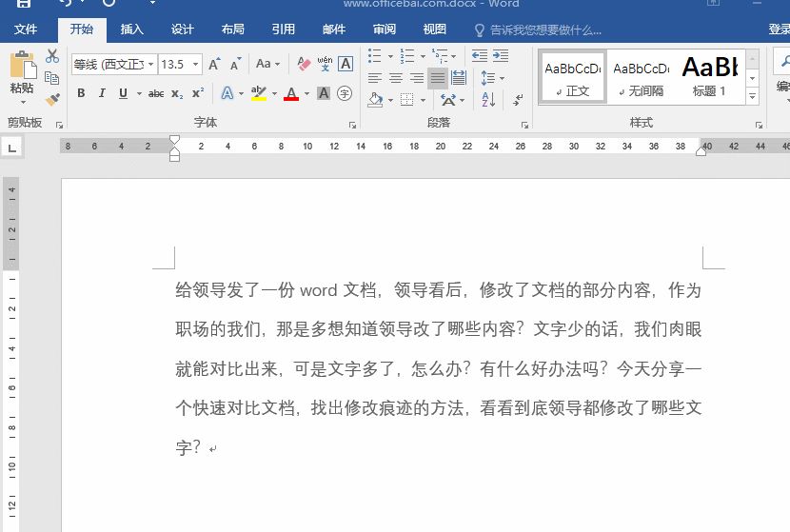790x532 pixels.
Task: Toggle character shading icon
Action: pos(324,93)
